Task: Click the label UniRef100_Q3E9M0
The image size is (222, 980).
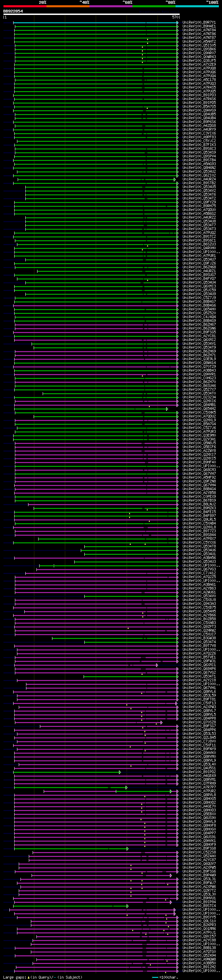Action: coord(199,435)
